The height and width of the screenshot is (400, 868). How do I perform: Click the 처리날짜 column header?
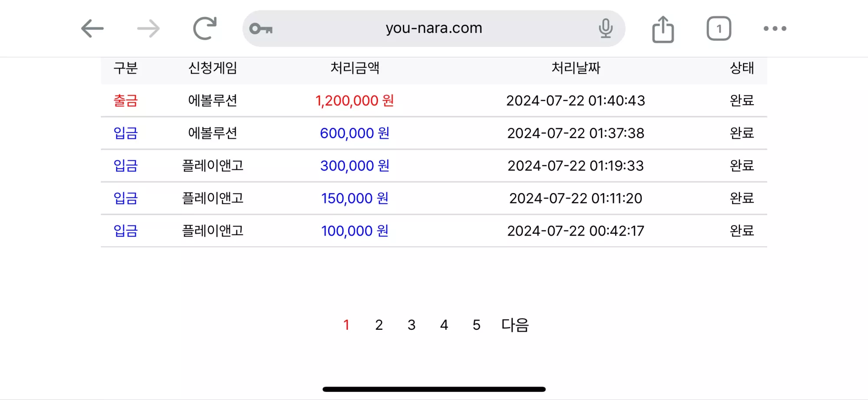click(x=575, y=68)
